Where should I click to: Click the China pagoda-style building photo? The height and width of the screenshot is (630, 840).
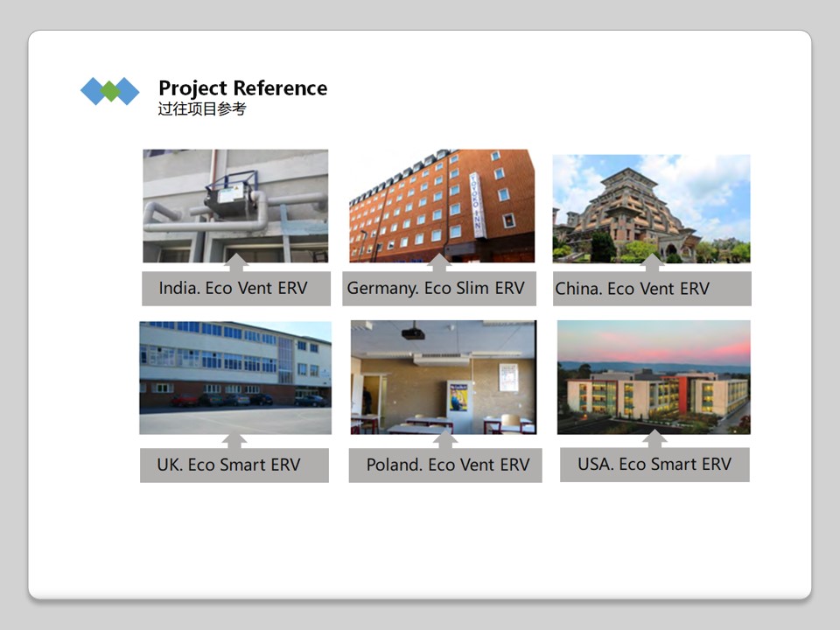[x=651, y=208]
